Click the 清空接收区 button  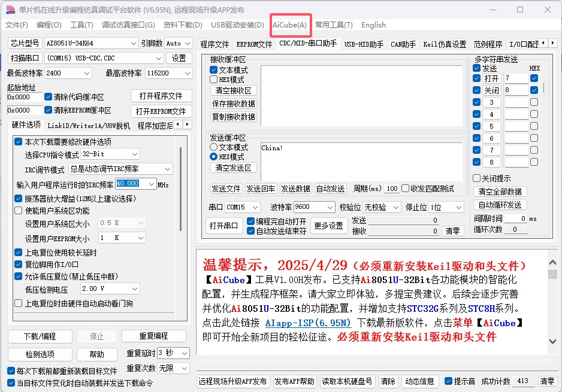pos(233,90)
